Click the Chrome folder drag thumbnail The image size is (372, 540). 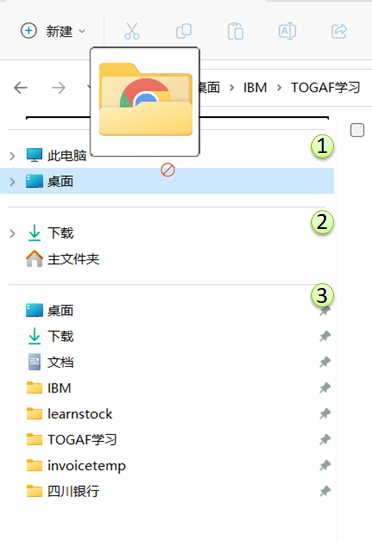point(145,102)
